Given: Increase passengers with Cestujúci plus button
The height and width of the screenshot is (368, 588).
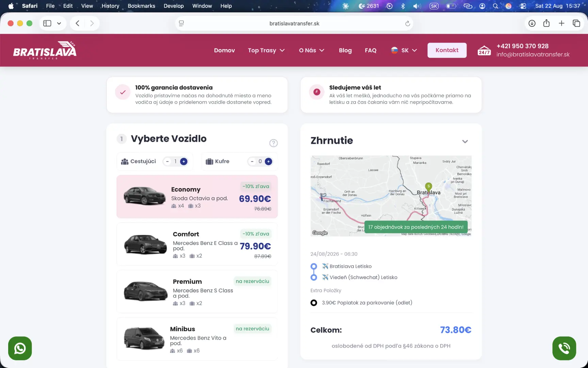Looking at the screenshot, I should pos(184,162).
